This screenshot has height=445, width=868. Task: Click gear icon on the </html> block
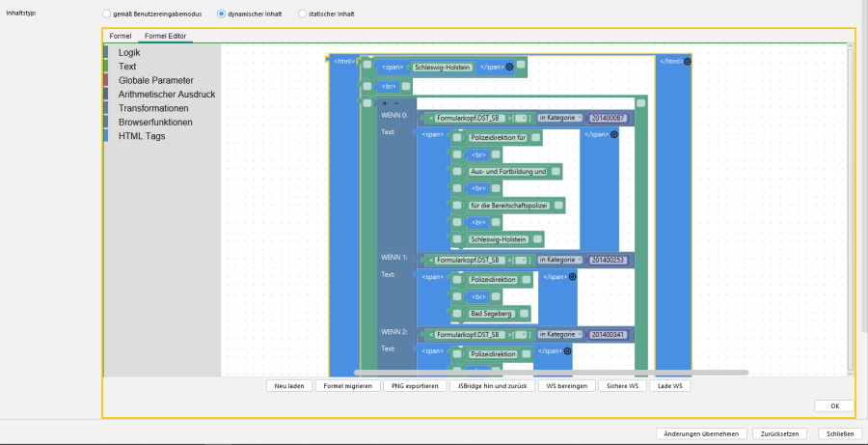coord(688,61)
